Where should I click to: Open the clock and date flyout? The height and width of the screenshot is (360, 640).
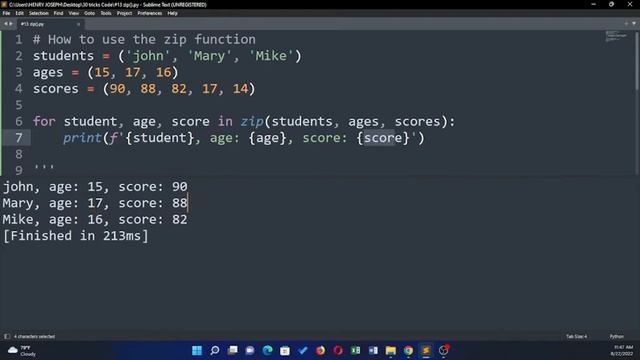[x=622, y=351]
